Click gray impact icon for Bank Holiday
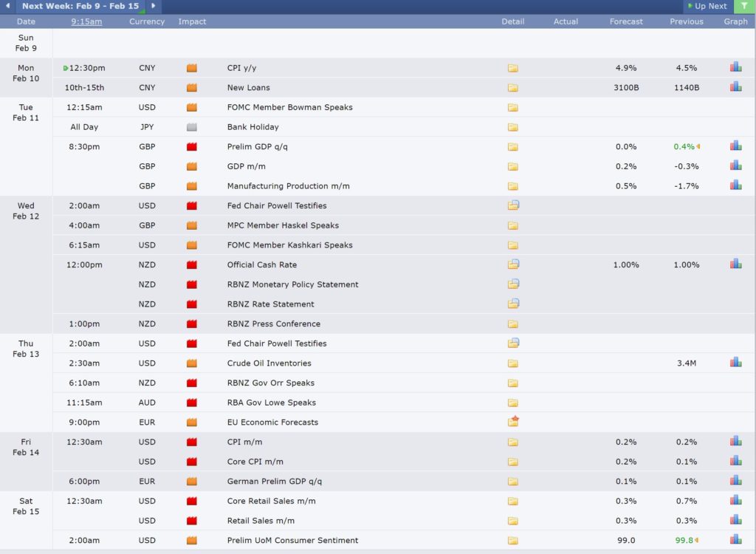This screenshot has height=554, width=756. tap(192, 127)
